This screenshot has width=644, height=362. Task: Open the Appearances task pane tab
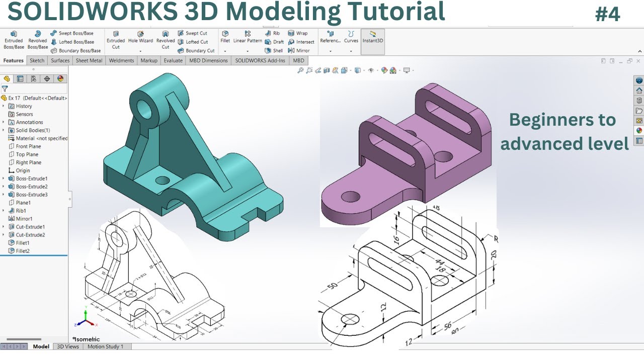tap(639, 131)
